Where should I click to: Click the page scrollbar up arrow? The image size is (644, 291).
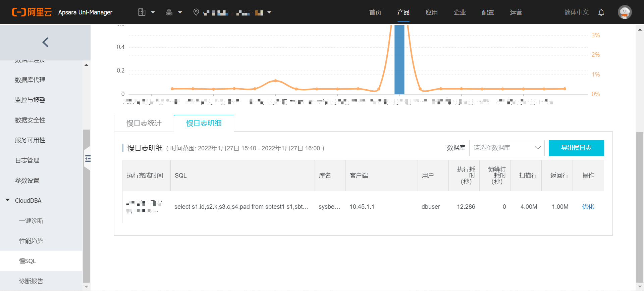640,30
